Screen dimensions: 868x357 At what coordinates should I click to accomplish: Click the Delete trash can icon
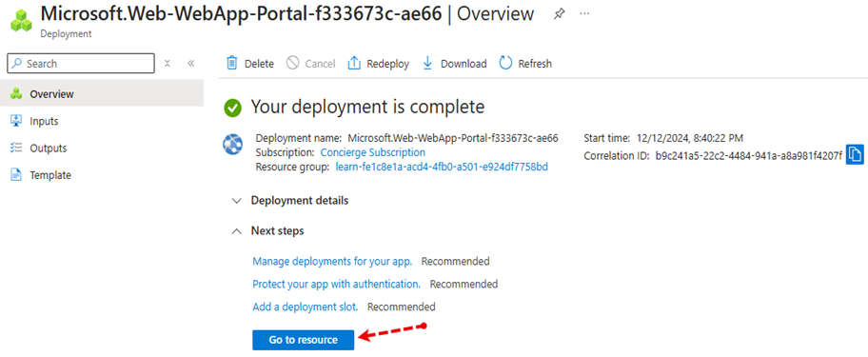point(232,63)
